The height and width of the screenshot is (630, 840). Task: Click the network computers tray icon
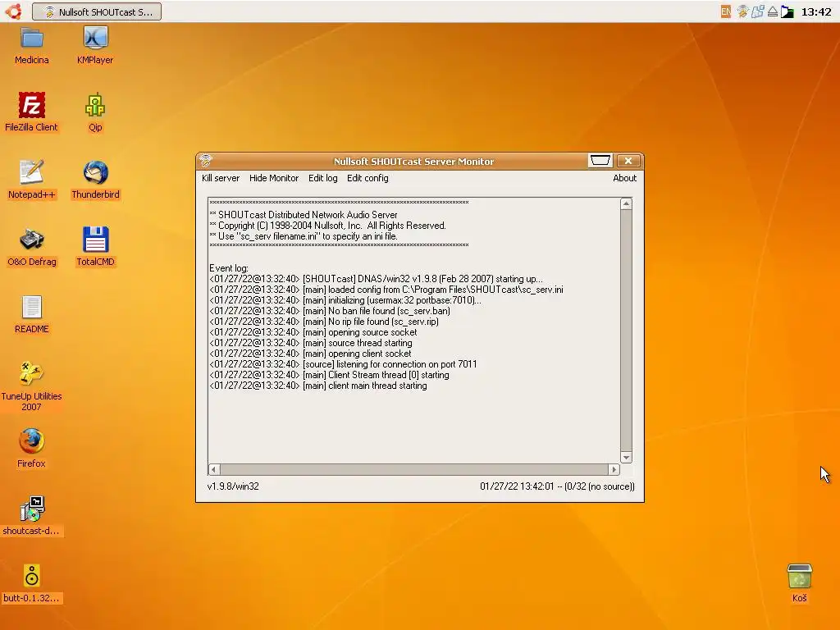click(757, 11)
